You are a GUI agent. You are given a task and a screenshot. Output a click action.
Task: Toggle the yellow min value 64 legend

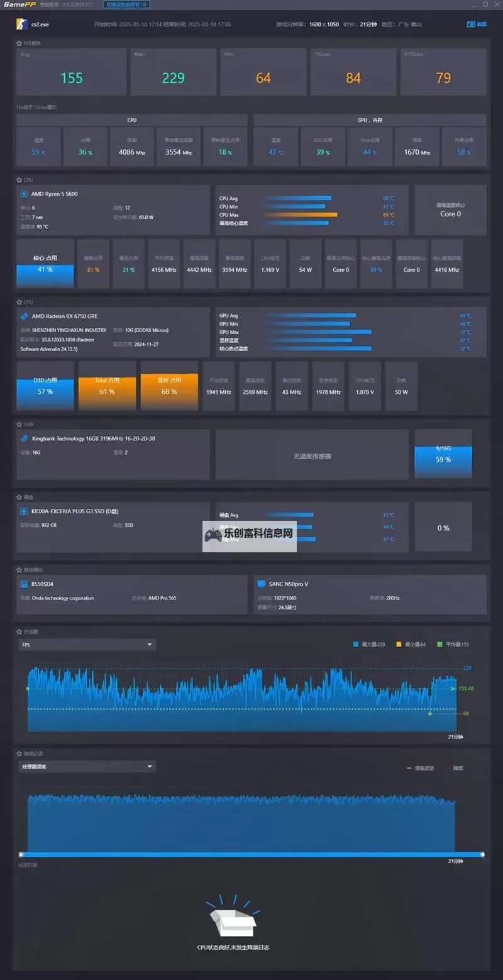click(411, 644)
